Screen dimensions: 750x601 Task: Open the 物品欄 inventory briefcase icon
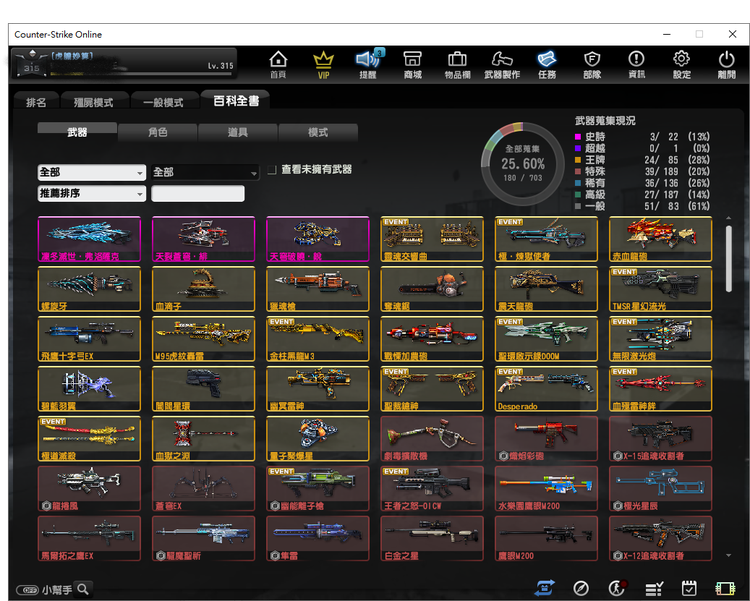[x=457, y=65]
